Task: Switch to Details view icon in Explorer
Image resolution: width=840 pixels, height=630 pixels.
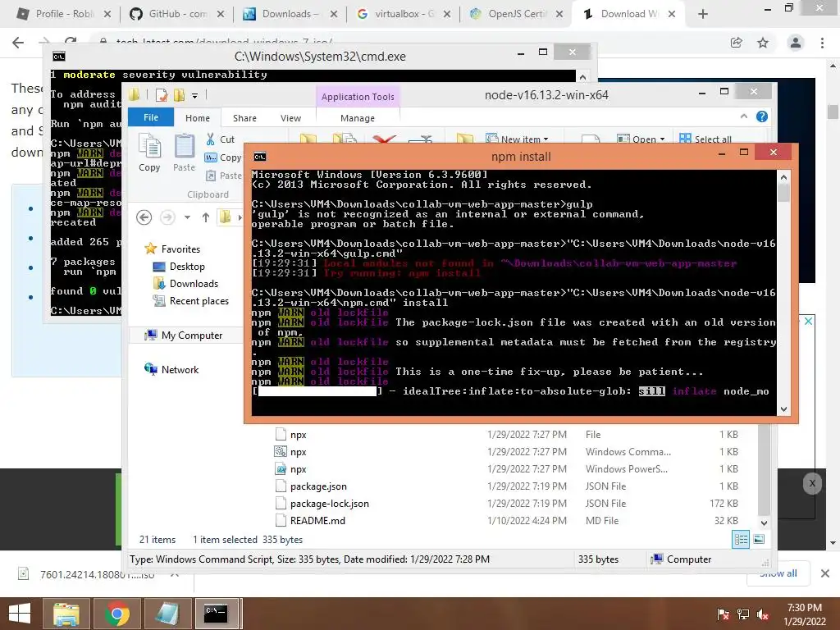Action: click(x=741, y=540)
